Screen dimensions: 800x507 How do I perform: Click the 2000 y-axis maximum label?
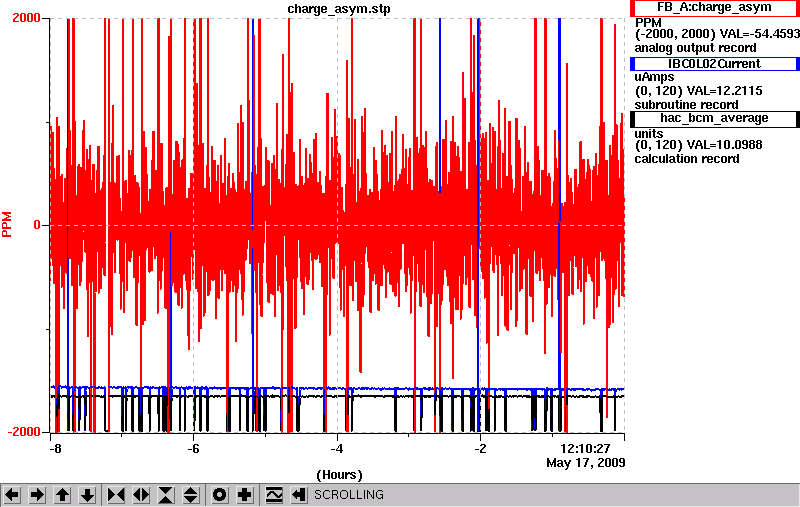click(x=26, y=18)
